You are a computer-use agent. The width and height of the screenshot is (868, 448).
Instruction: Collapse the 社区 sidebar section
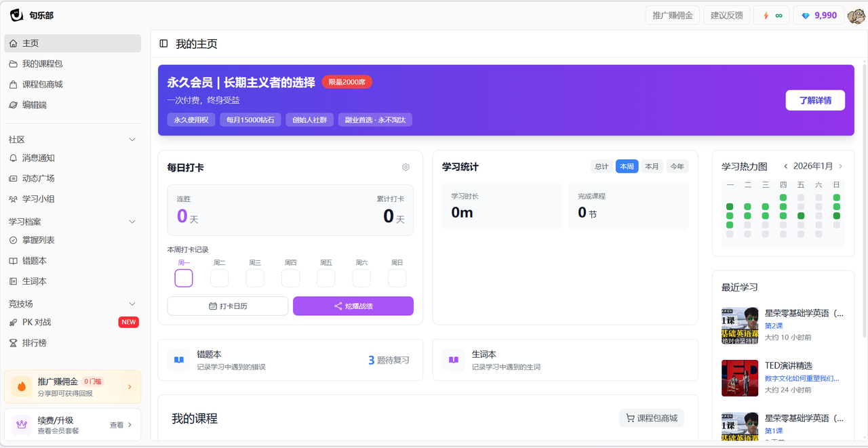(x=132, y=140)
